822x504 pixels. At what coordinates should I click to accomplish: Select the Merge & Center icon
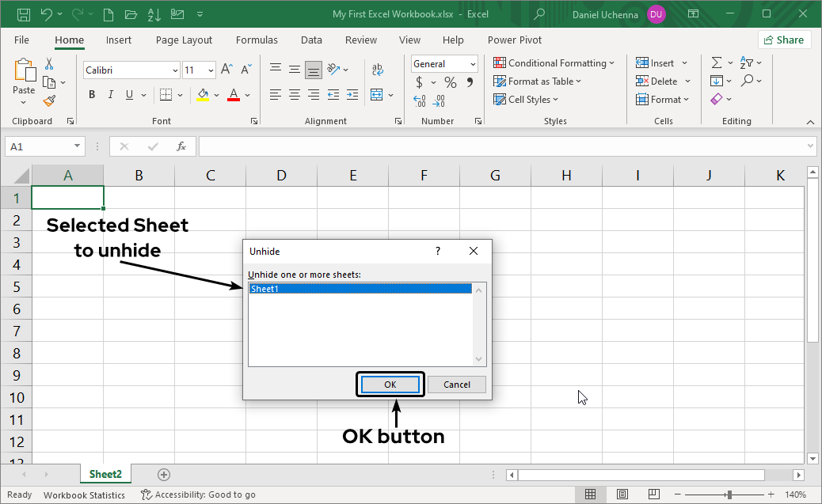[x=379, y=94]
